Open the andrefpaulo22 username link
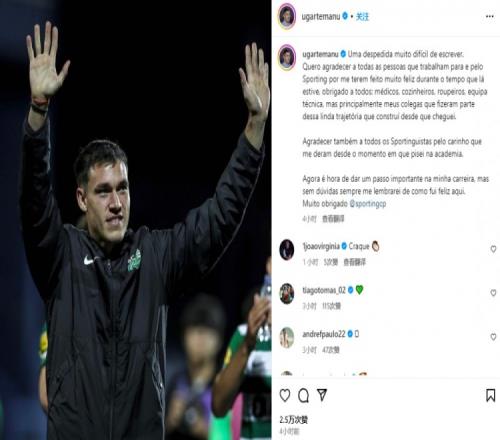This screenshot has width=500, height=440. (323, 334)
